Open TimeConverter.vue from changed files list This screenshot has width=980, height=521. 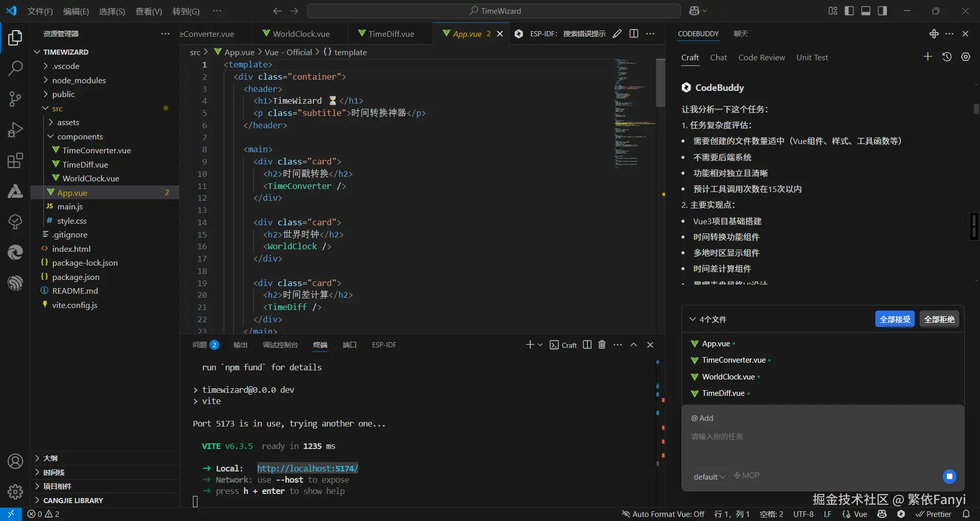pyautogui.click(x=733, y=360)
